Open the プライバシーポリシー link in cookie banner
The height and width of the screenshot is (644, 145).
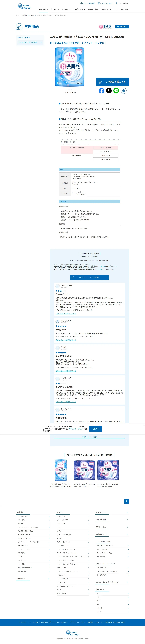coord(76,429)
